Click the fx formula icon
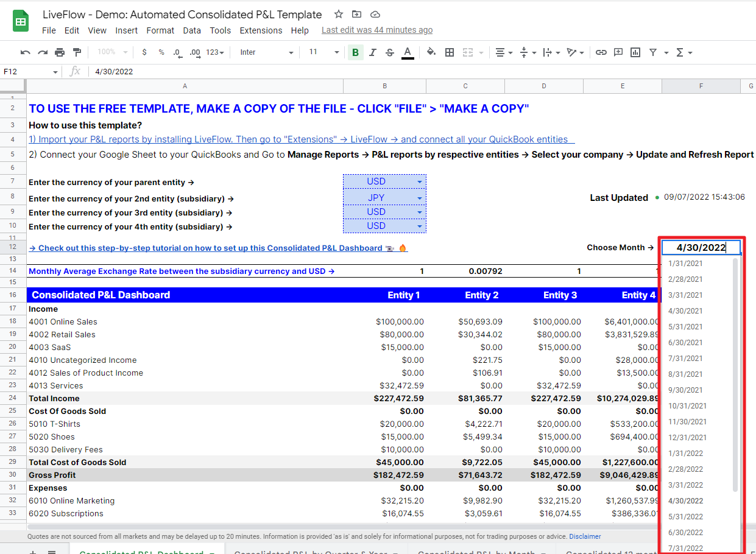Screen dimensions: 756x554 (x=75, y=71)
